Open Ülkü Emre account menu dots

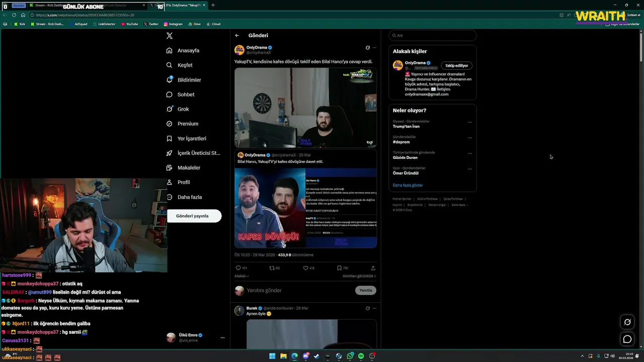pos(222,338)
